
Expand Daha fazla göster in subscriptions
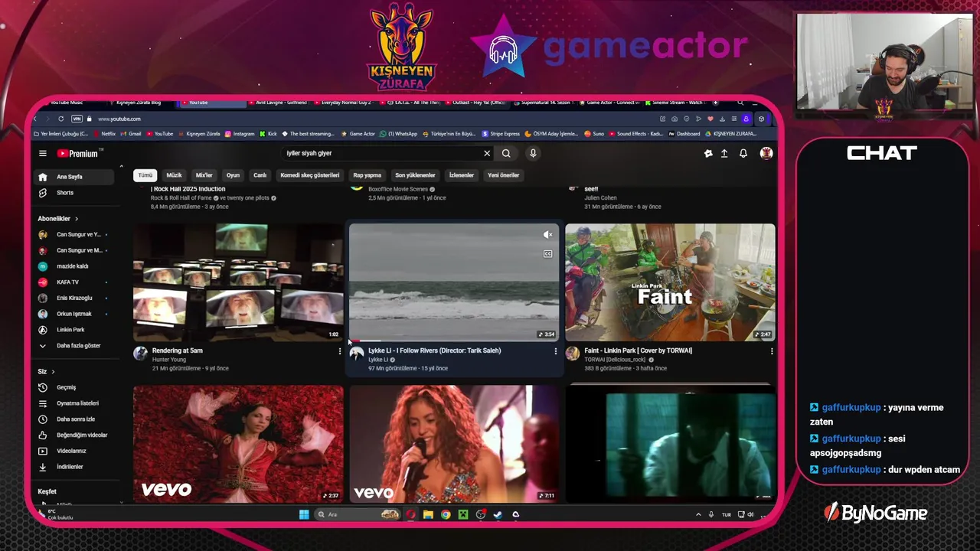73,346
